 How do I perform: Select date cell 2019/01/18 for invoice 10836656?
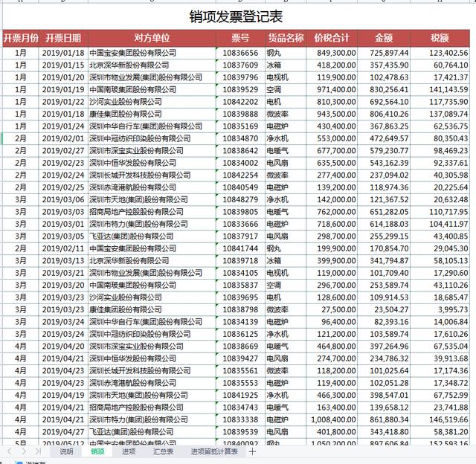click(x=63, y=53)
